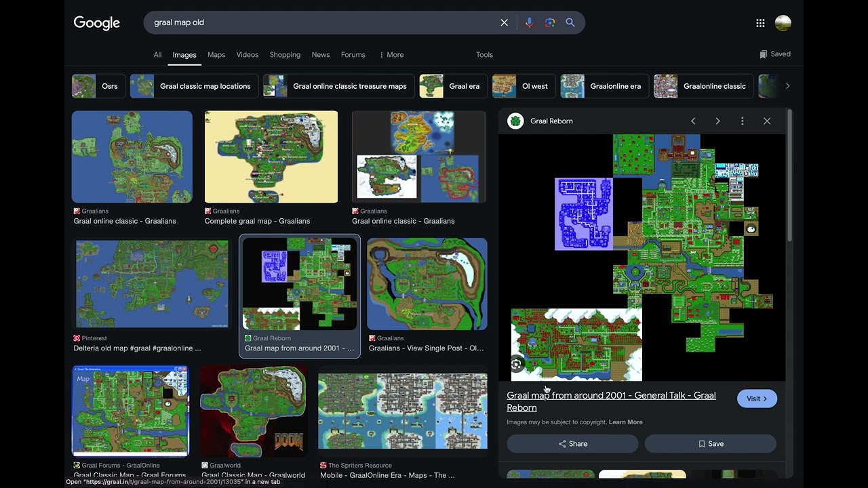Clear the search box with the X icon
The image size is (868, 488).
504,22
